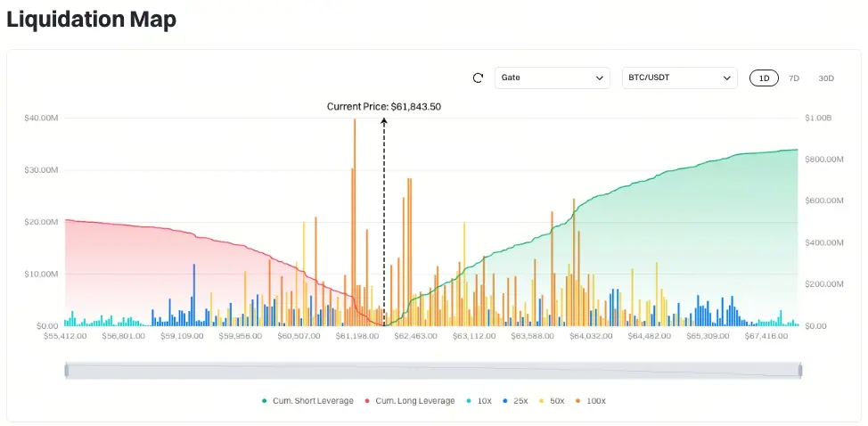Switch to the 30D timeframe

tap(826, 78)
